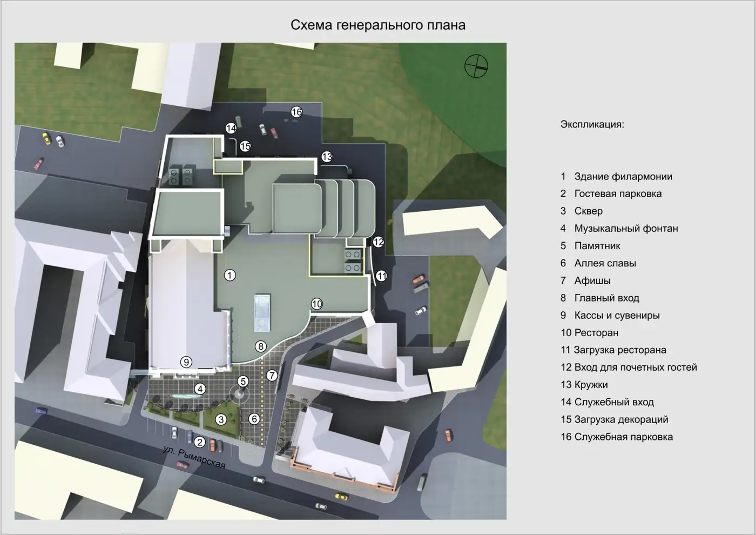Click legend entry "Здание филармонии"

pyautogui.click(x=623, y=176)
